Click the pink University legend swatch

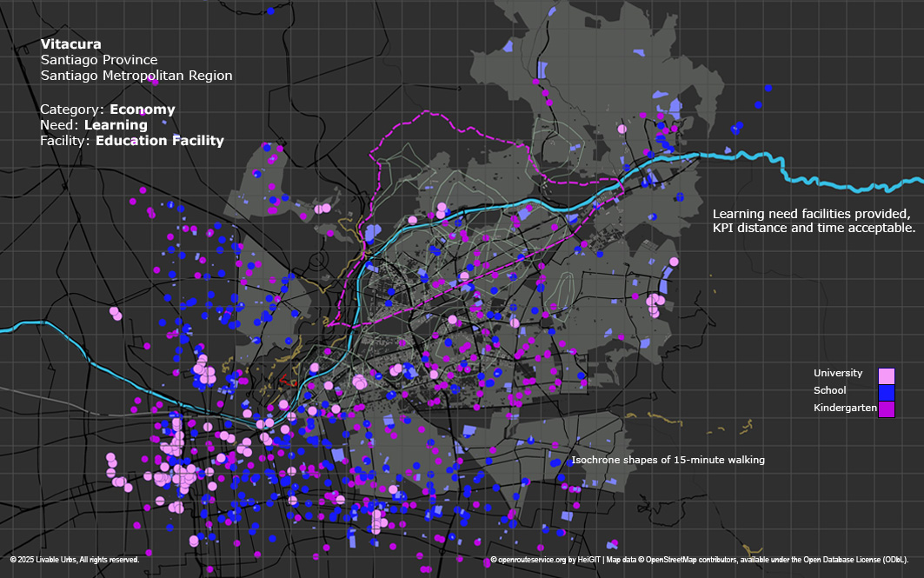click(886, 375)
